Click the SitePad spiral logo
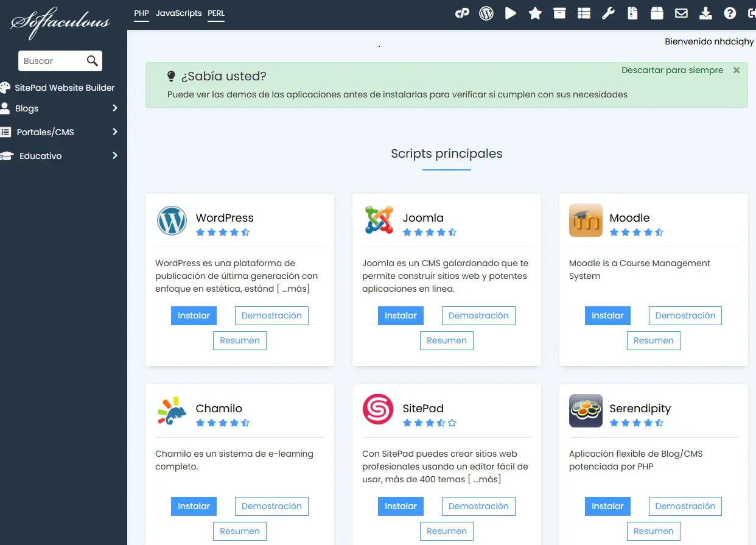The height and width of the screenshot is (545, 756). click(378, 409)
